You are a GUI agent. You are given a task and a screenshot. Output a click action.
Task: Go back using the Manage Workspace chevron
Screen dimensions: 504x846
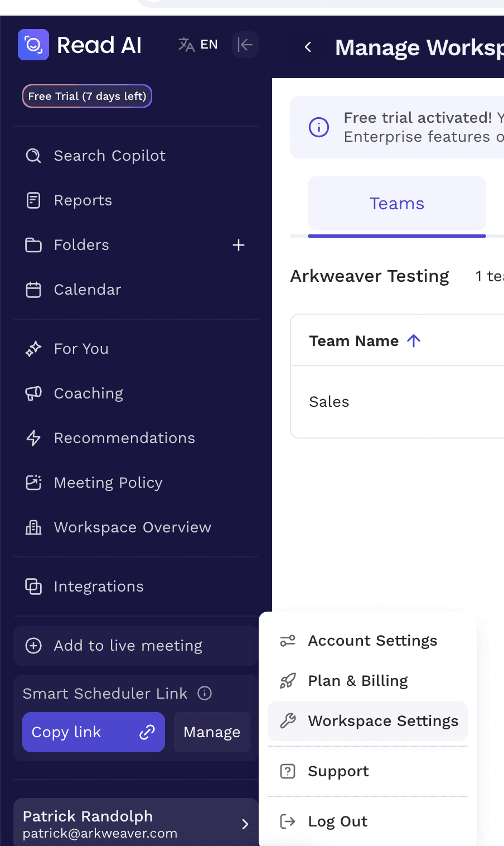[x=308, y=47]
